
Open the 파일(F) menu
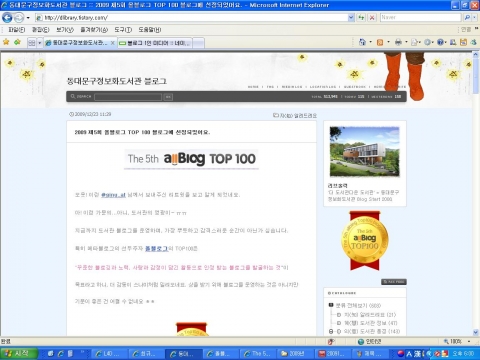tap(17, 30)
